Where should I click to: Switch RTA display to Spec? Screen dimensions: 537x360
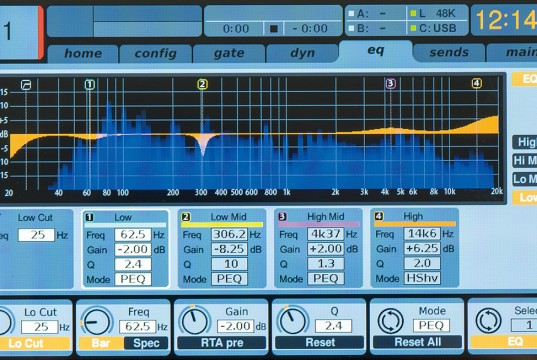click(x=146, y=343)
